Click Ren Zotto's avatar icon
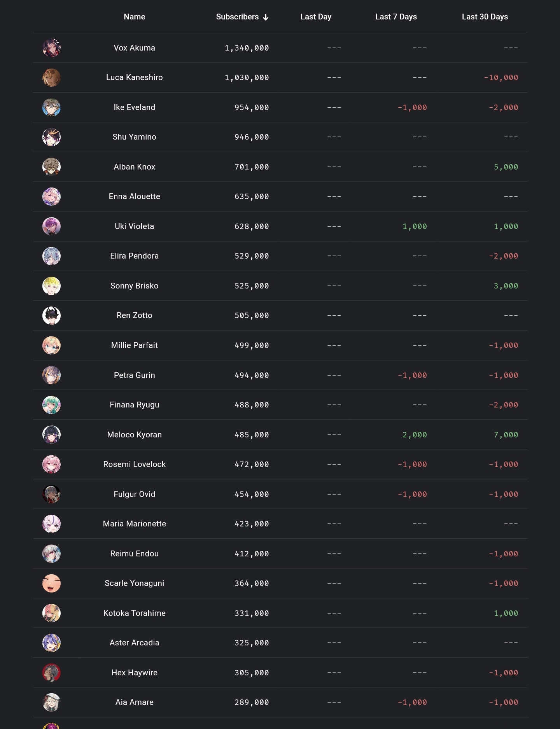This screenshot has width=560, height=729. pos(51,316)
